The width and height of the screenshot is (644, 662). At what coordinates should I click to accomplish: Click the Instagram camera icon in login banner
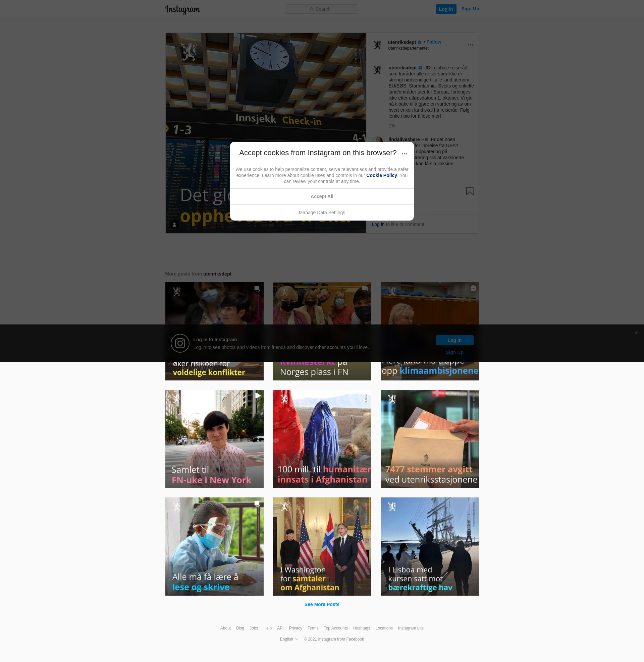179,343
